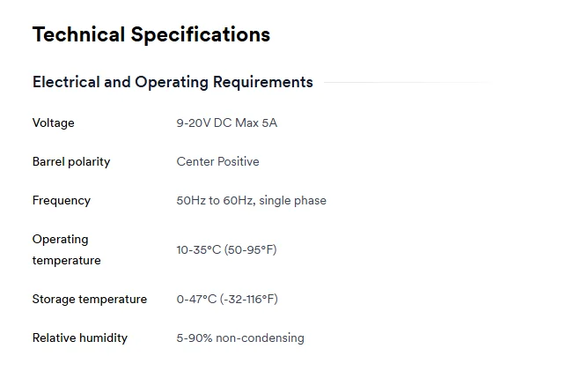Select the 50Hz to 60Hz text
Image resolution: width=588 pixels, height=371 pixels.
pyautogui.click(x=215, y=200)
